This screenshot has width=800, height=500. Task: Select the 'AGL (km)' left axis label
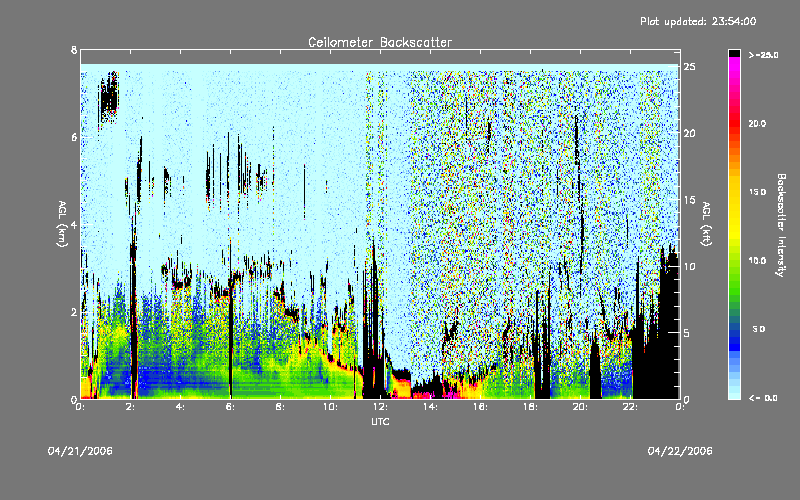(62, 224)
